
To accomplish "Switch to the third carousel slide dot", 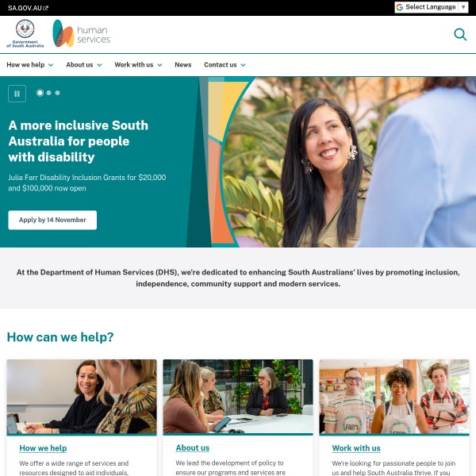I will (57, 93).
